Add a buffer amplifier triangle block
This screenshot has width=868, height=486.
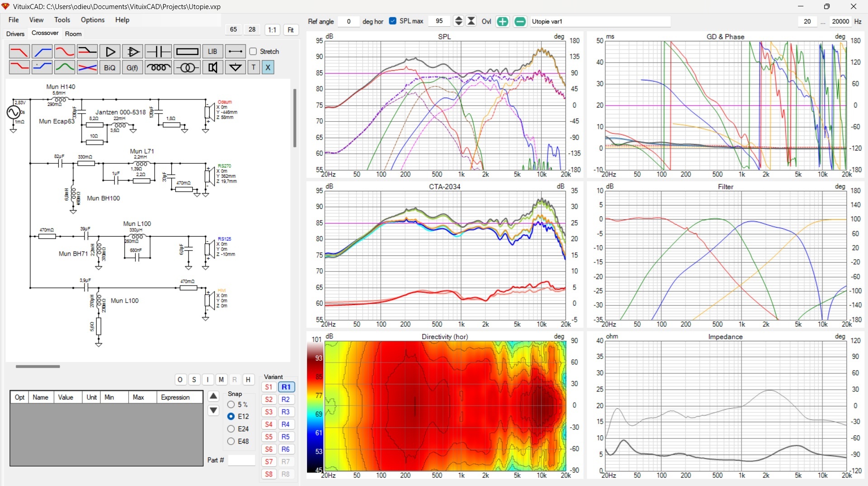[x=110, y=52]
